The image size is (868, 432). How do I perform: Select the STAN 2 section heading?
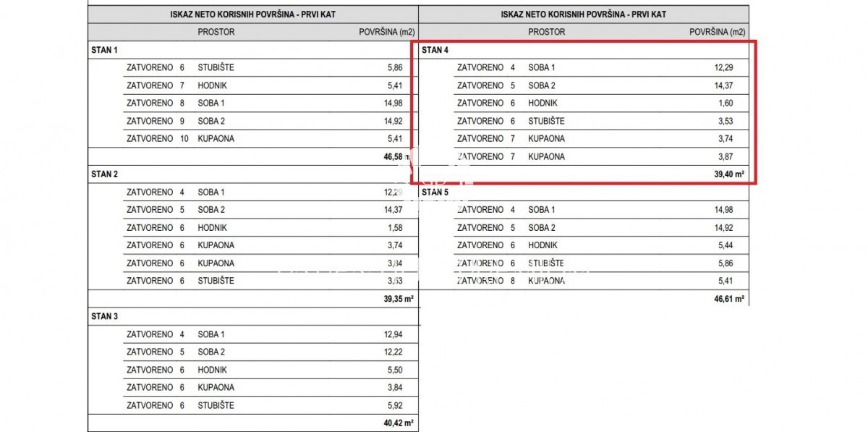(x=104, y=174)
